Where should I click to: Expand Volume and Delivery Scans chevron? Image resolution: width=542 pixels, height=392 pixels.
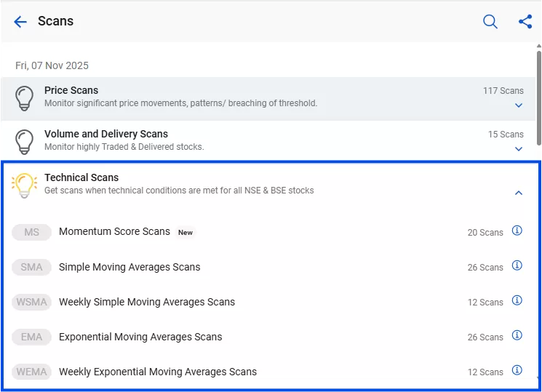coord(519,149)
